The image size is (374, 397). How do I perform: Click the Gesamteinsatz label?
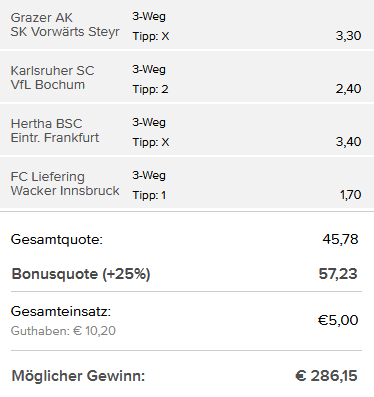click(x=61, y=312)
